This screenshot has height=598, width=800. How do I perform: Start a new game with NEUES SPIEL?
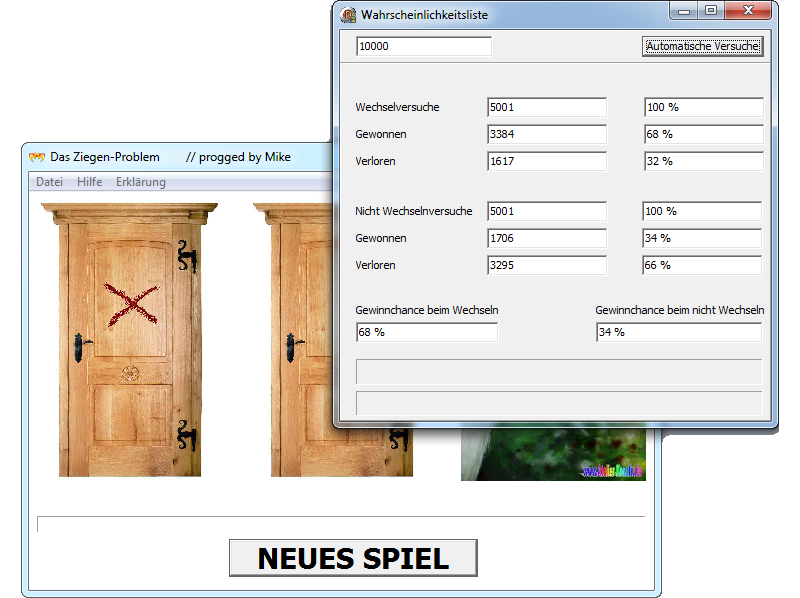pos(353,558)
